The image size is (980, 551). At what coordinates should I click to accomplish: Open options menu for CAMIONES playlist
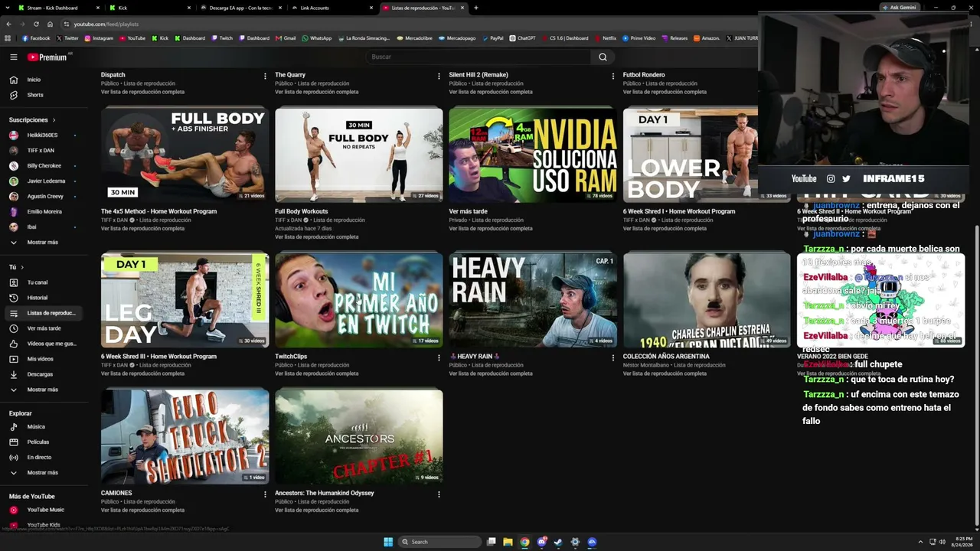265,494
